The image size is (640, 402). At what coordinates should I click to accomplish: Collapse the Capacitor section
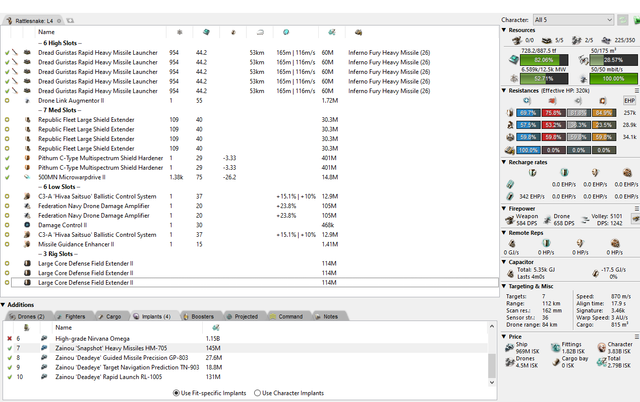[x=504, y=262]
